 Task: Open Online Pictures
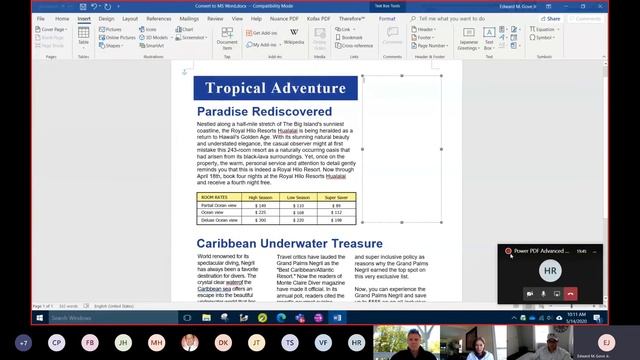coord(117,38)
